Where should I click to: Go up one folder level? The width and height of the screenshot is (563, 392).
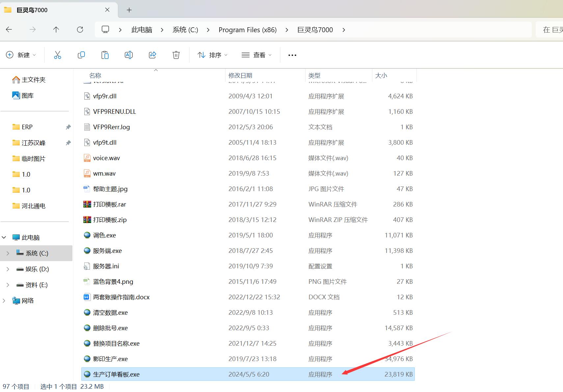pos(56,30)
